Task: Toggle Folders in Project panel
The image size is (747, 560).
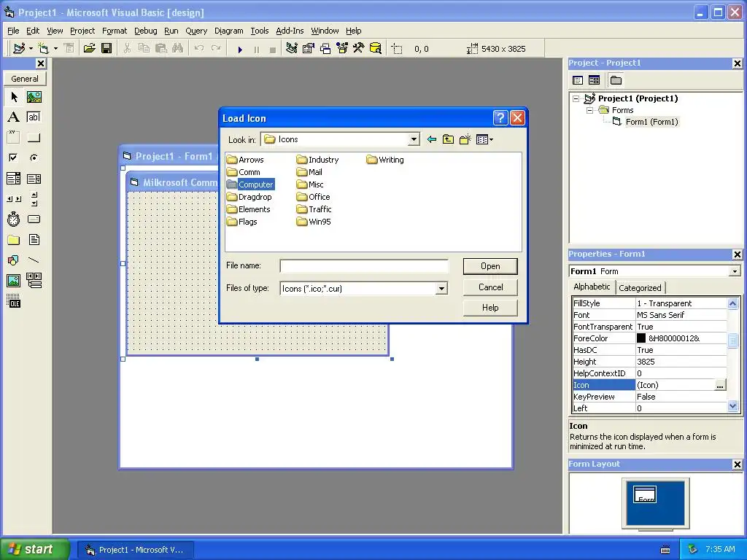Action: (x=616, y=80)
